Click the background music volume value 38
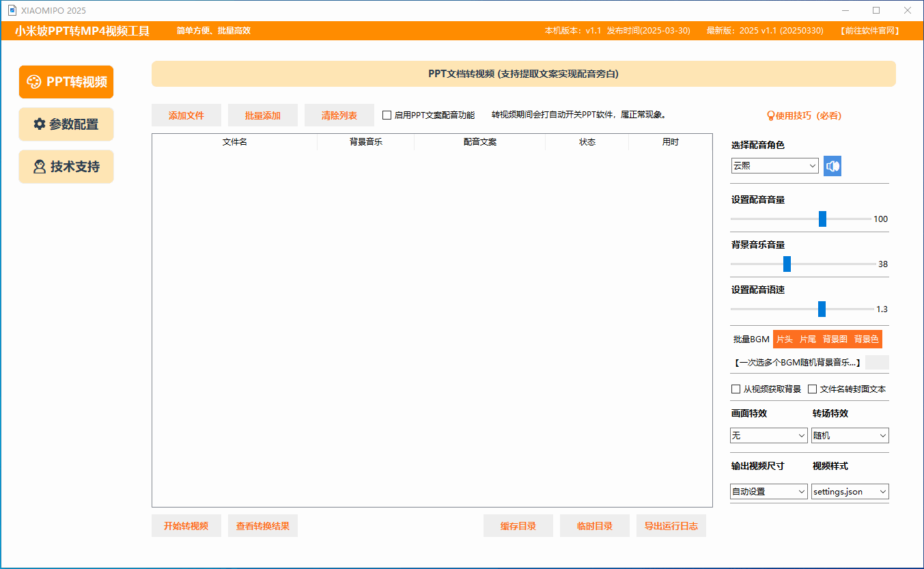924x569 pixels. click(x=883, y=264)
